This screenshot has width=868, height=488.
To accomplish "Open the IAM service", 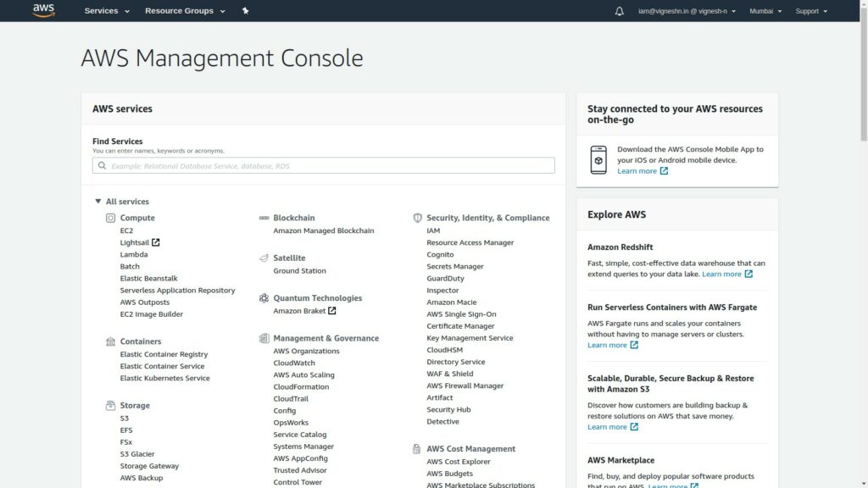I will point(433,230).
